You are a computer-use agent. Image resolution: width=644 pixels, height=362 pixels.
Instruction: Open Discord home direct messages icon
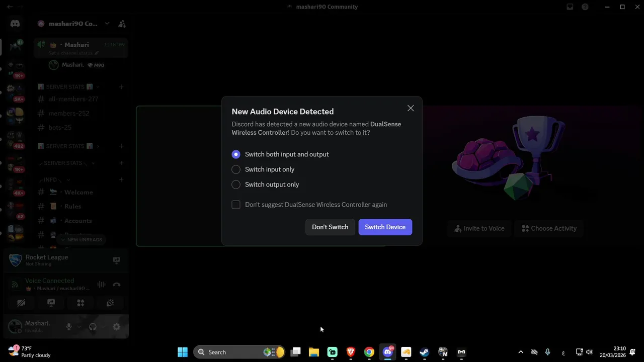click(15, 24)
